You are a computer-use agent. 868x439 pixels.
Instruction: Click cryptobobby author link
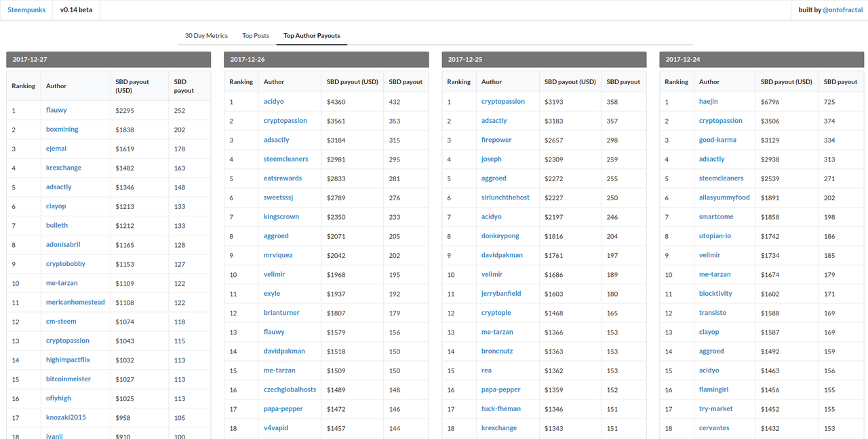tap(66, 264)
